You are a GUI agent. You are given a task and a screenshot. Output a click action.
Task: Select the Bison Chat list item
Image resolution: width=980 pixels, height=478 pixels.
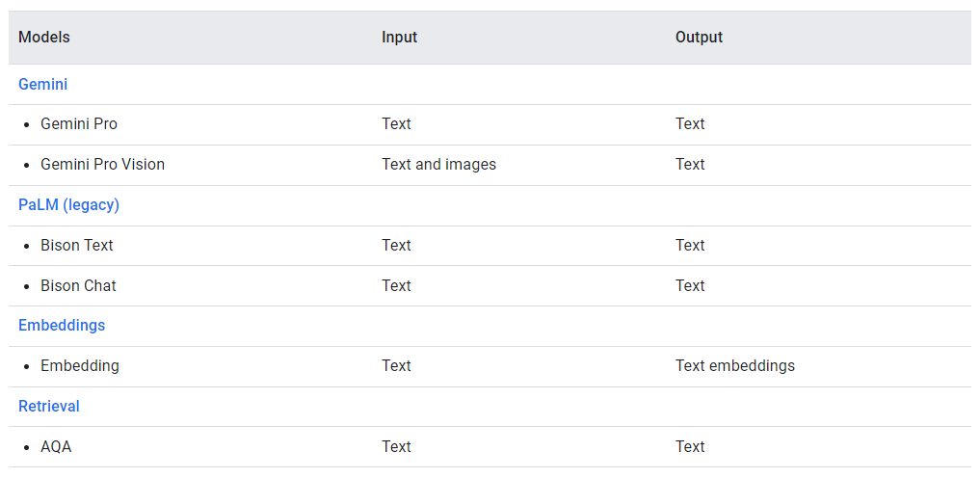pos(78,285)
